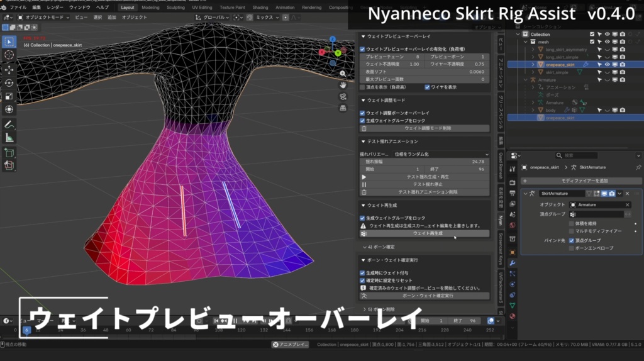The image size is (644, 361).
Task: Open the Tool properties tab icon
Action: point(512,169)
